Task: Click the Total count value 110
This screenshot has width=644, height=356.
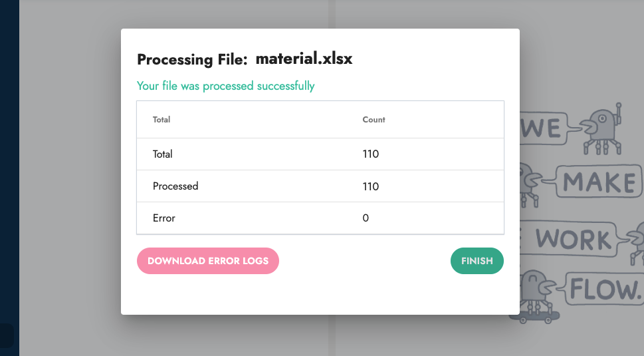Action: point(370,154)
